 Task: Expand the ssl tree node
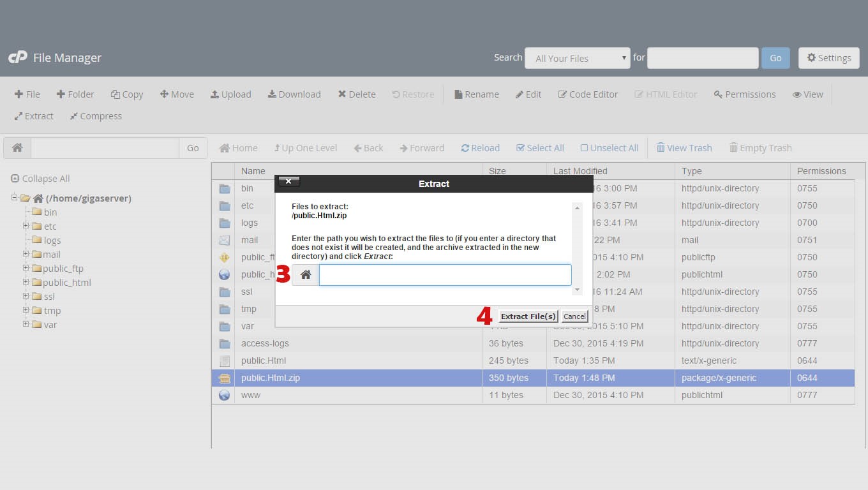(26, 296)
